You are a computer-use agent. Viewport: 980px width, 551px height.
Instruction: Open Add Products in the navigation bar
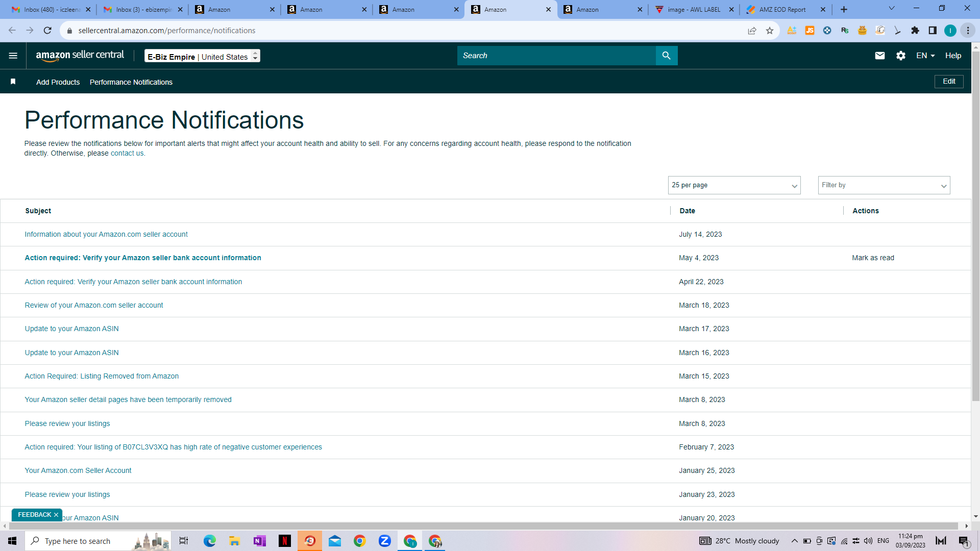click(58, 82)
